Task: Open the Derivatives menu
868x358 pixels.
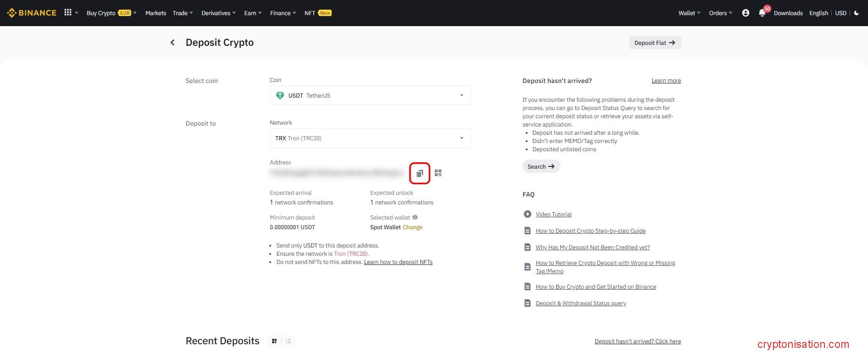Action: (218, 13)
